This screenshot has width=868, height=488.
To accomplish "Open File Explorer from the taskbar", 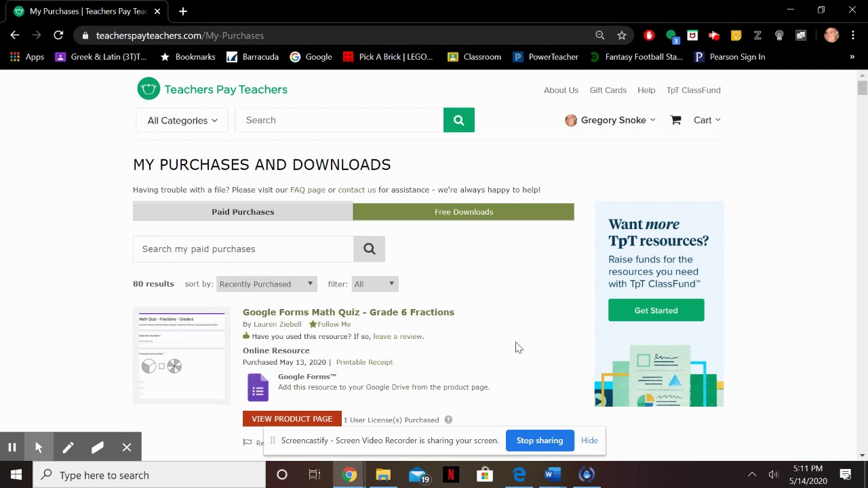I will click(383, 475).
